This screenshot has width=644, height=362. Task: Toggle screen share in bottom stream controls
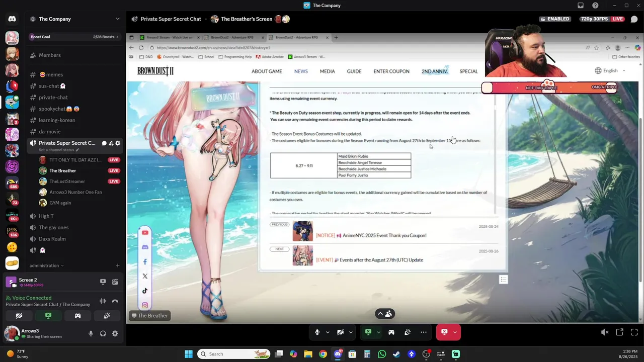click(368, 332)
